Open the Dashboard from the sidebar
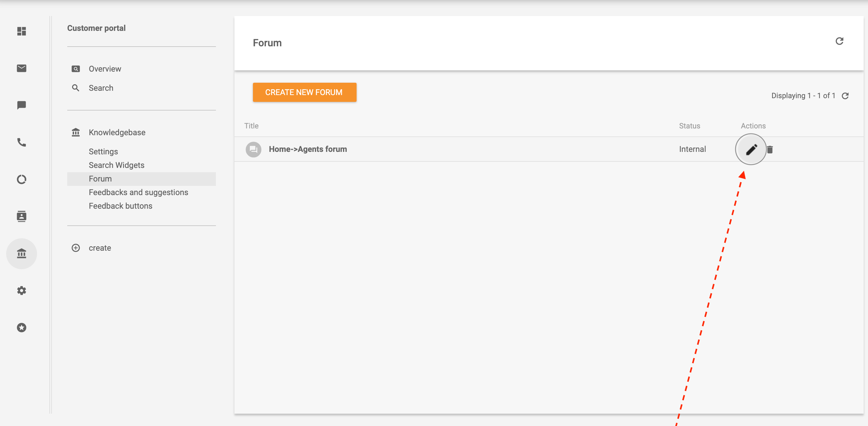The width and height of the screenshot is (868, 426). point(22,31)
